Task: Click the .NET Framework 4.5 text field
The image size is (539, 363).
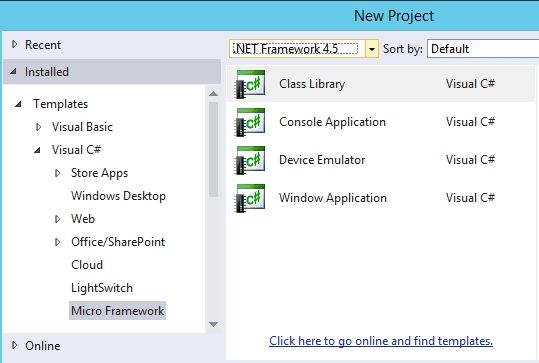Action: (x=297, y=49)
